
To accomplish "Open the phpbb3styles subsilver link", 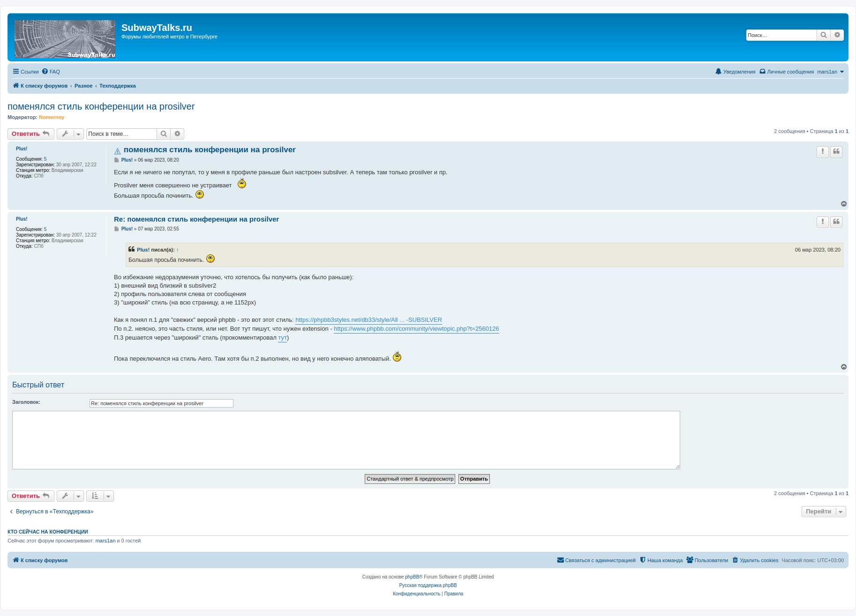I will tap(368, 320).
